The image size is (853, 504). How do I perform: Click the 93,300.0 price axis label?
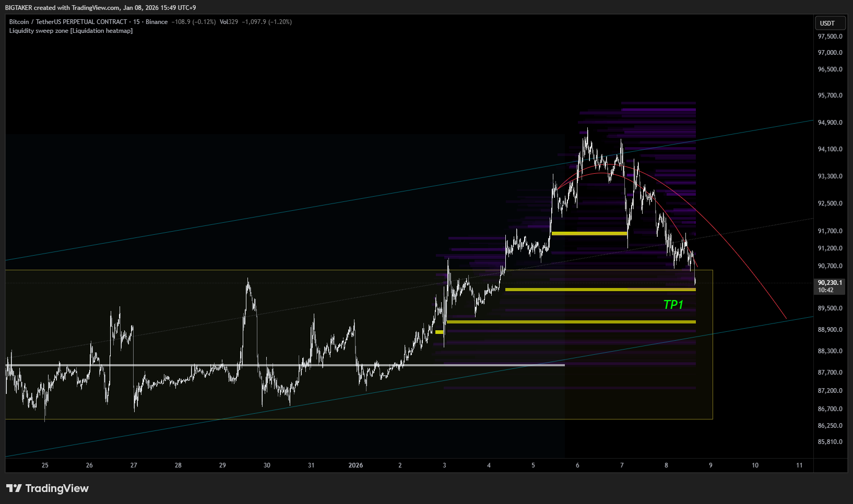point(830,176)
